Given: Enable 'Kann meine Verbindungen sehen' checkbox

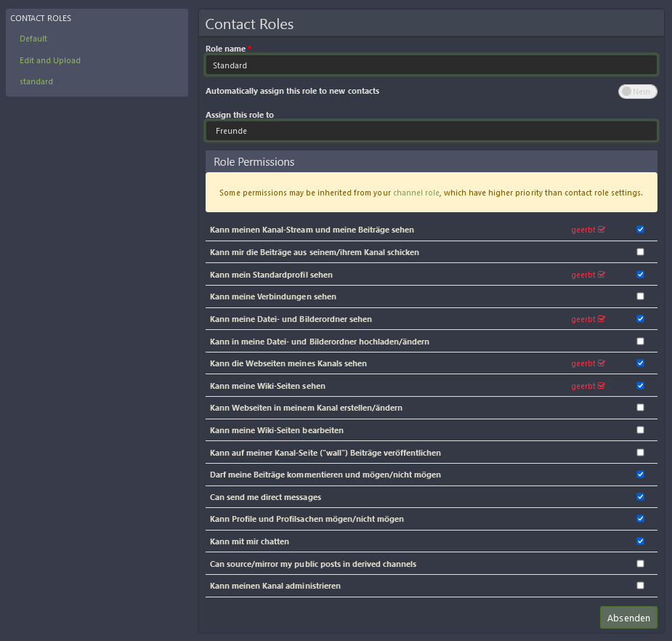Looking at the screenshot, I should click(640, 297).
